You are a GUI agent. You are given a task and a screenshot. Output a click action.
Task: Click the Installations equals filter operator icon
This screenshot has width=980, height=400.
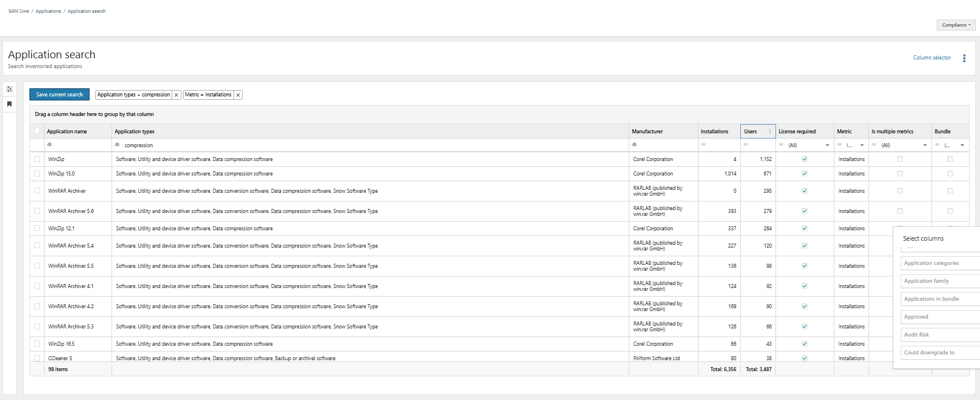(x=703, y=145)
